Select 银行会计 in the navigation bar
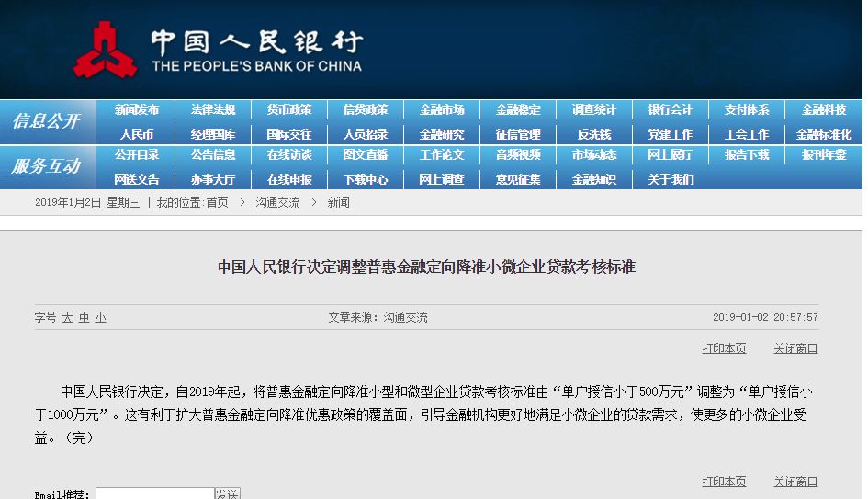The width and height of the screenshot is (868, 499). click(x=671, y=109)
